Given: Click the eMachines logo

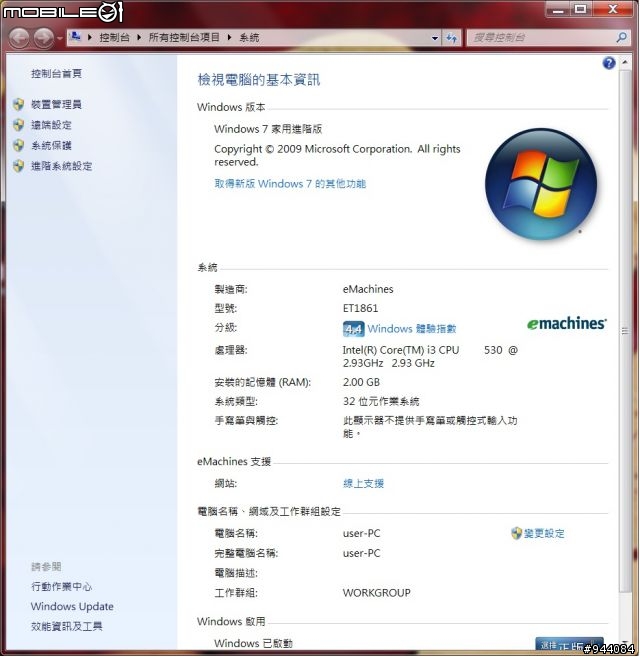Looking at the screenshot, I should [x=566, y=323].
